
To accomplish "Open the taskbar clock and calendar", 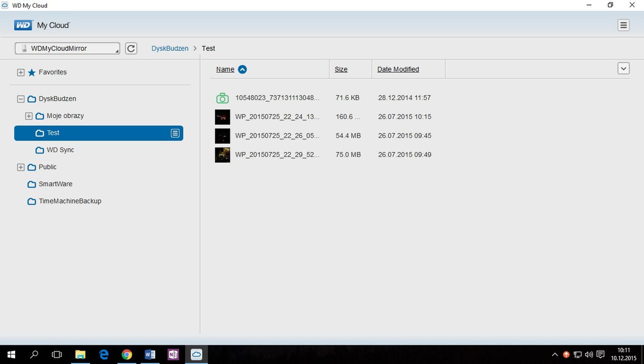I will click(624, 354).
